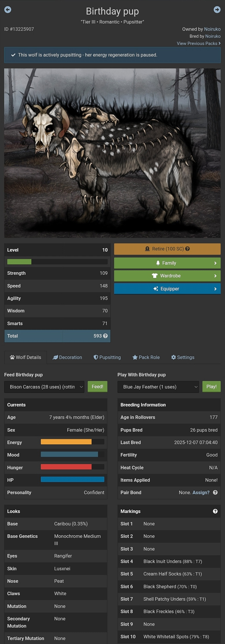Screen dimensions: 225x644
Task: Click the chevron on the Wardrobe button
Action: point(215,276)
